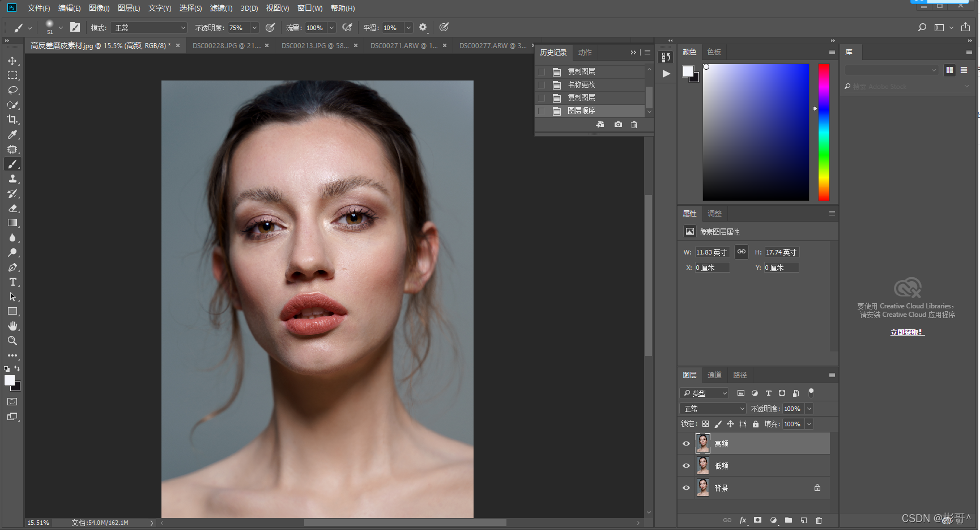Pick the Crop tool
This screenshot has height=530, width=980.
pos(12,120)
